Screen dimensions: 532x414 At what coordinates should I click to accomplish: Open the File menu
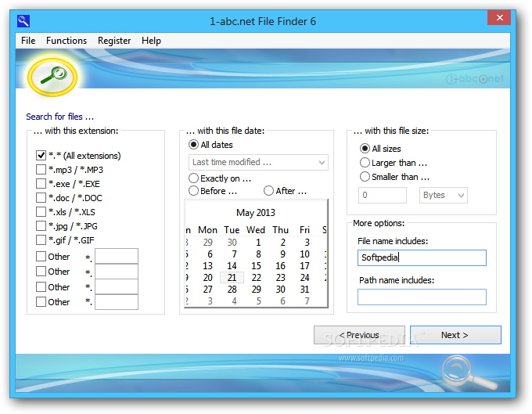click(28, 41)
